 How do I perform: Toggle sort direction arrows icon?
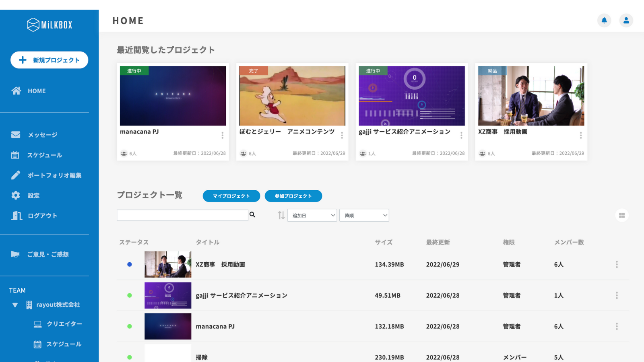[281, 216]
